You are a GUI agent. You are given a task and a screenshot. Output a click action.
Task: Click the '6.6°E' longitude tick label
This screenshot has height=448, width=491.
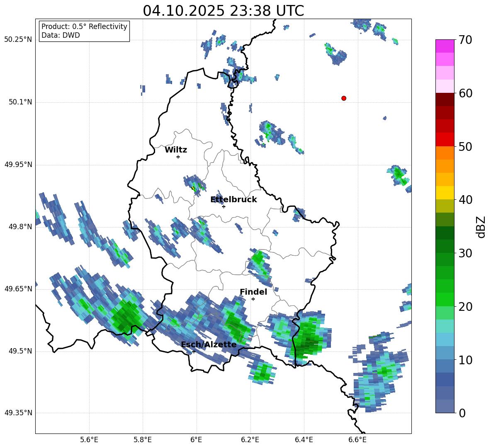point(357,440)
